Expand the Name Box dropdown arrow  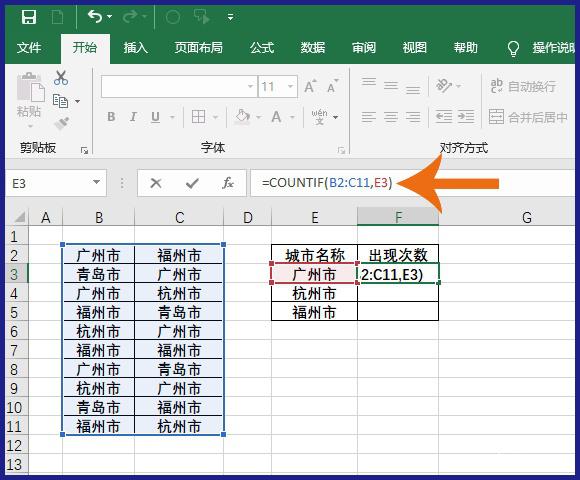click(x=97, y=182)
